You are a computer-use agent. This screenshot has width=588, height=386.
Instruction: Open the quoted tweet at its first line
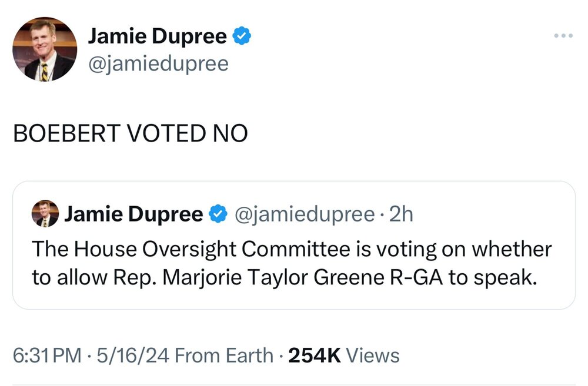[291, 249]
